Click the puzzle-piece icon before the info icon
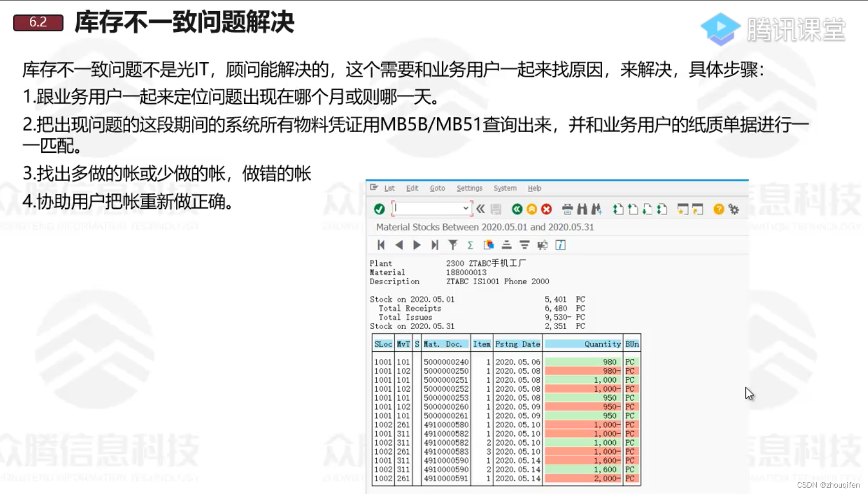868x494 pixels. tap(542, 245)
